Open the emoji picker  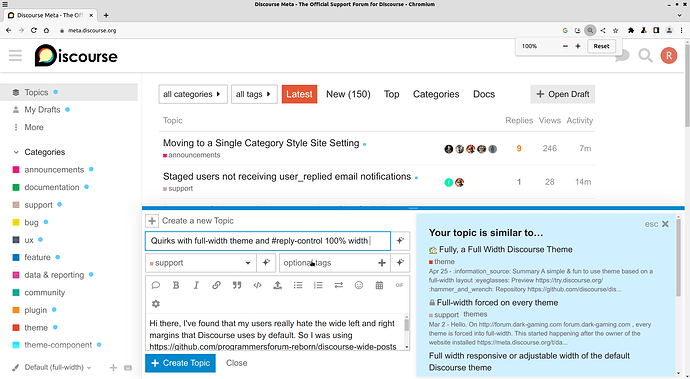click(359, 285)
